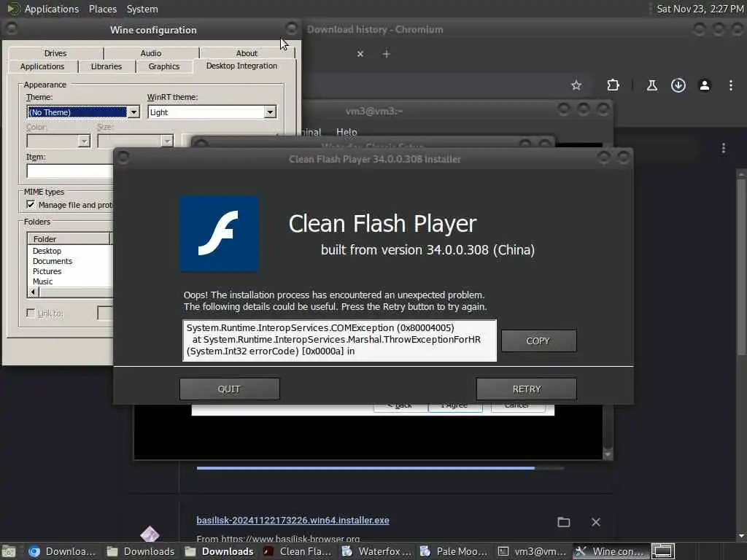Click QUIT in Flash installer
The height and width of the screenshot is (560, 747).
pos(230,389)
